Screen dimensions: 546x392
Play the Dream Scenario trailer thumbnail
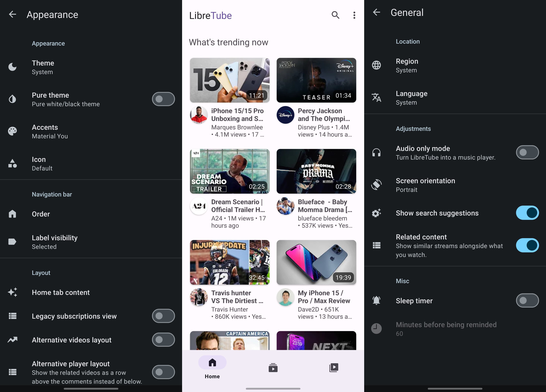pos(229,171)
